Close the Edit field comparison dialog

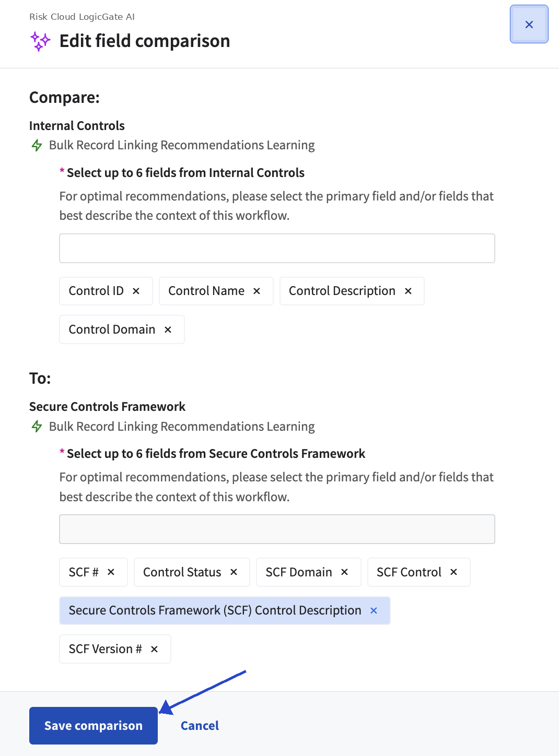529,24
